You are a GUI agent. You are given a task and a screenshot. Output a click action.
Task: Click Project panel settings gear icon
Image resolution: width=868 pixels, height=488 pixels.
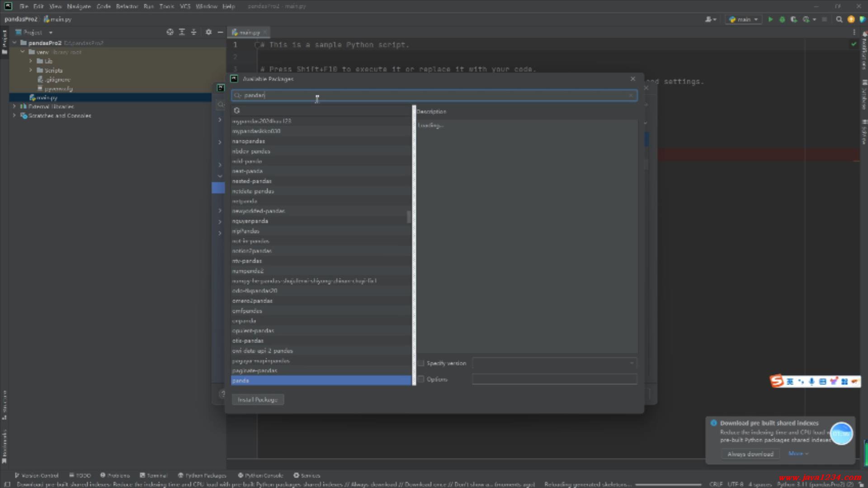click(x=208, y=32)
